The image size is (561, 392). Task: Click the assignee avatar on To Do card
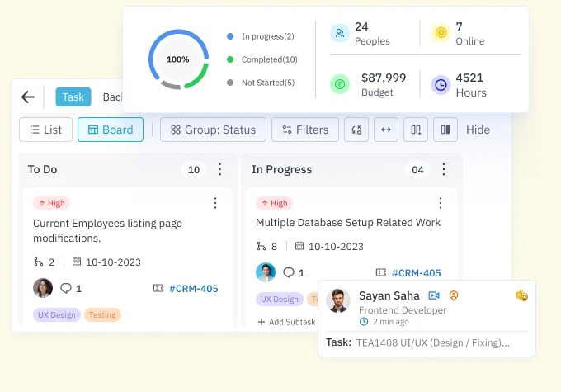pos(43,288)
